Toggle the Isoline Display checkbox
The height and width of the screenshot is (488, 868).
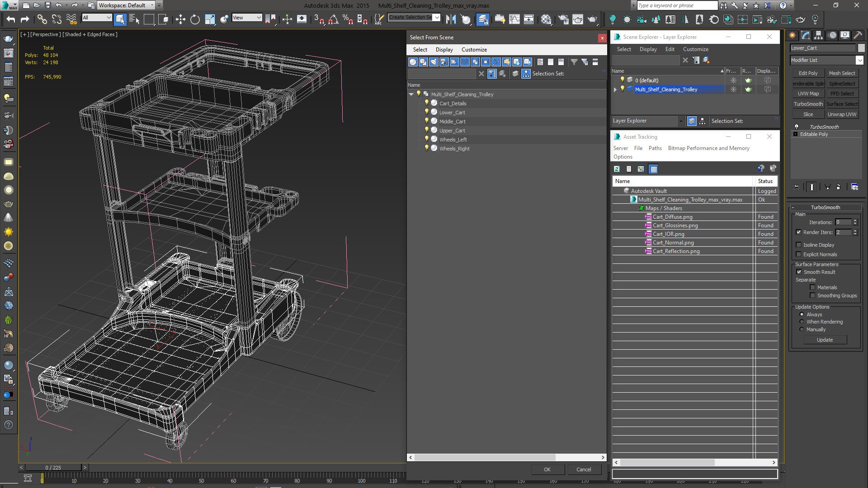799,245
